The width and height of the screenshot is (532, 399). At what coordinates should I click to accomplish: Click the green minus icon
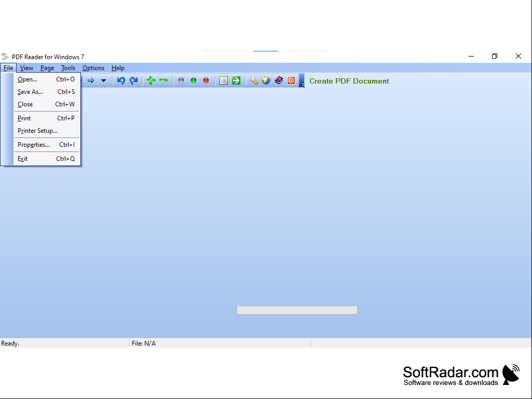coord(163,80)
